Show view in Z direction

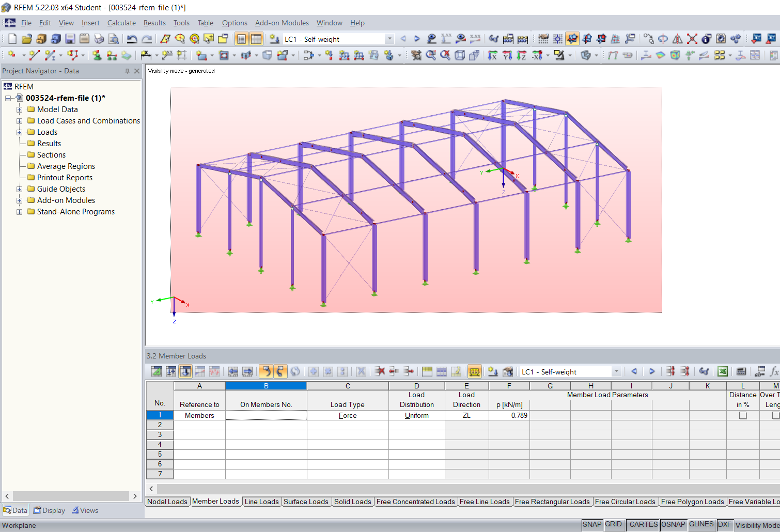pyautogui.click(x=522, y=55)
